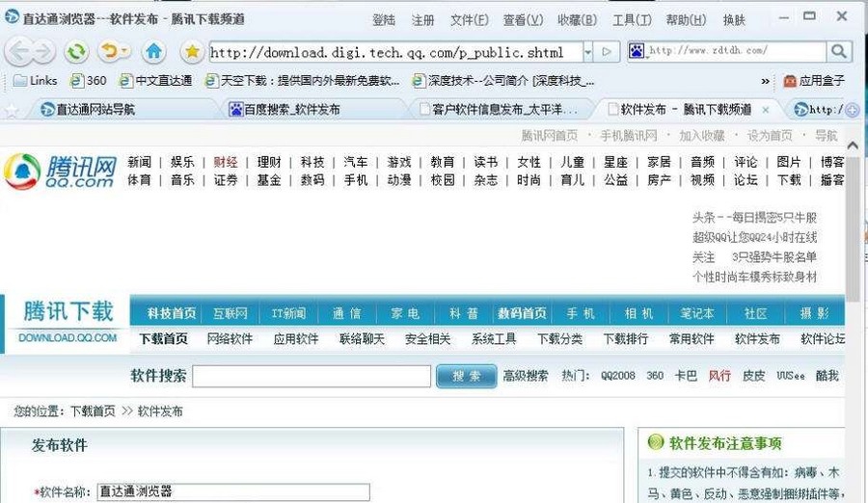868x503 pixels.
Task: Open the 文件(F) menu
Action: (470, 20)
